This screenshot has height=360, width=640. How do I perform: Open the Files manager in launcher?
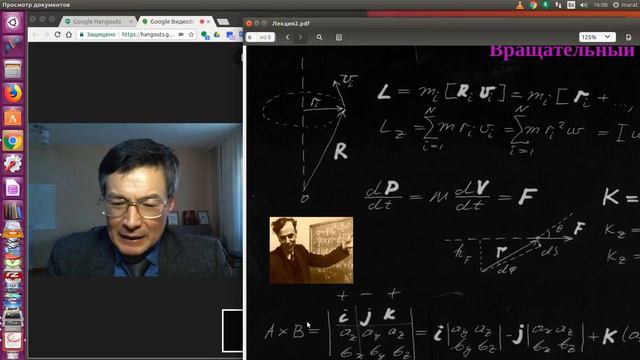[13, 70]
